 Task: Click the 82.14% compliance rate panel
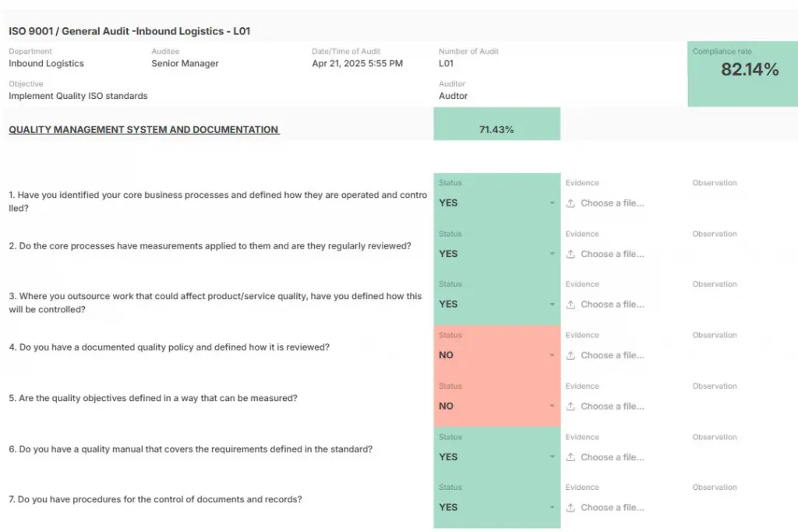[743, 74]
